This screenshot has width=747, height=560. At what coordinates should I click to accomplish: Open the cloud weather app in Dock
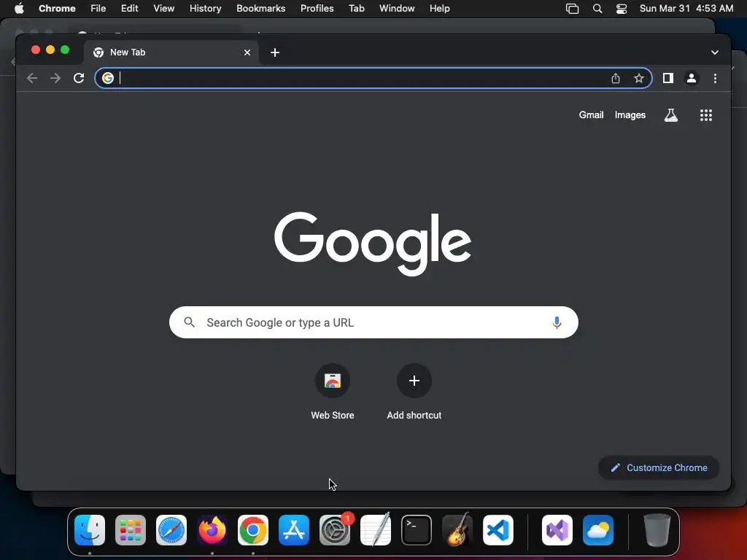(x=598, y=529)
